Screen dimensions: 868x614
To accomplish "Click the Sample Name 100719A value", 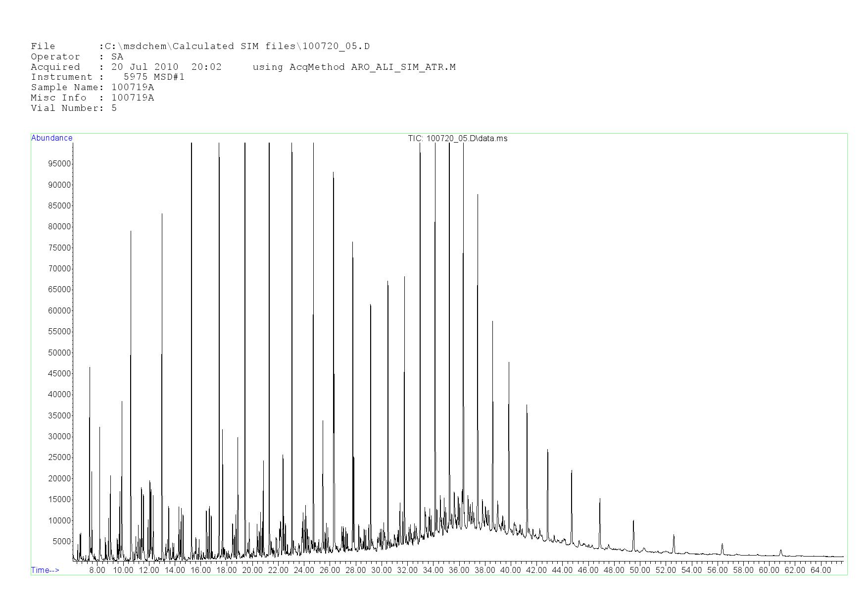I will (x=133, y=88).
